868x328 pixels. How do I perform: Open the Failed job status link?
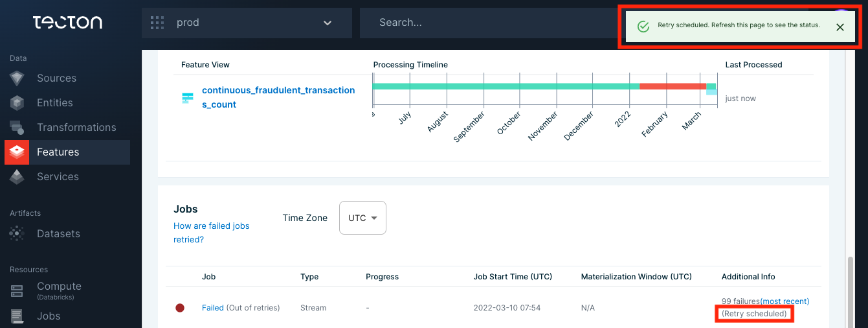point(212,308)
